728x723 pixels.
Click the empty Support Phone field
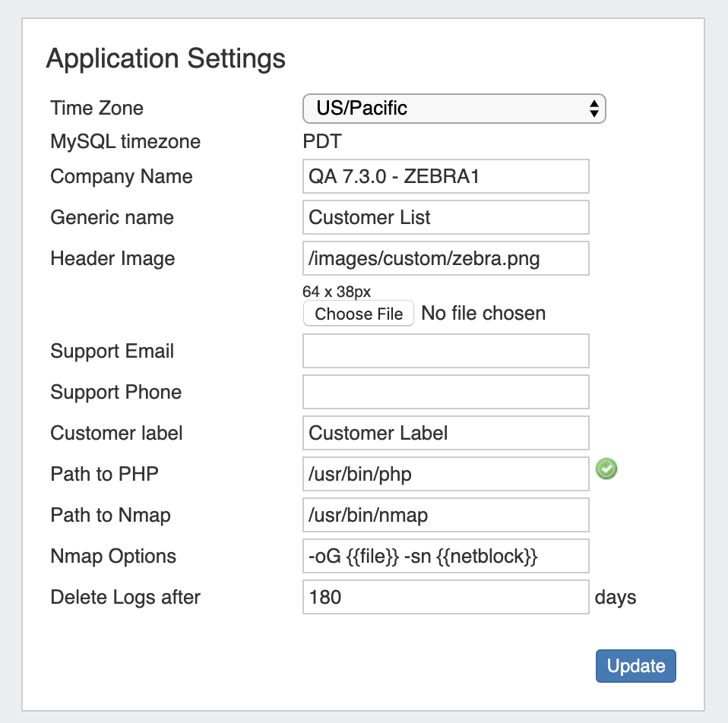pyautogui.click(x=445, y=392)
